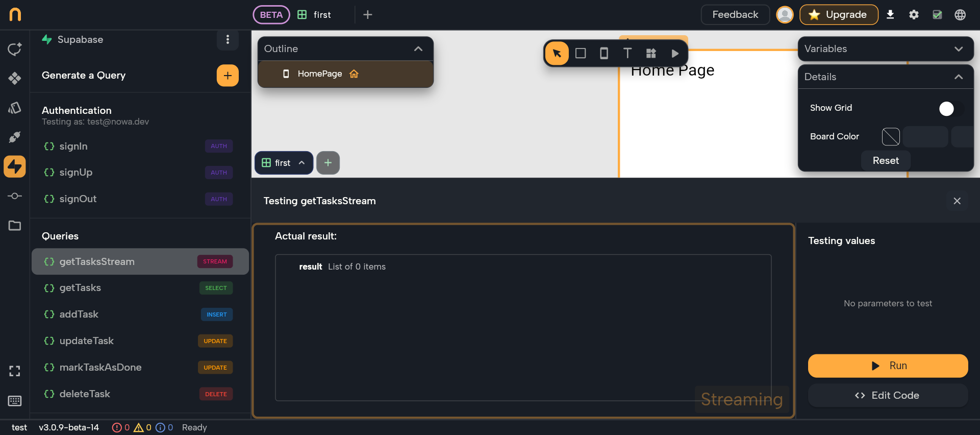Click the Board Color swatch
Screen dimensions: 980x435
tap(891, 137)
